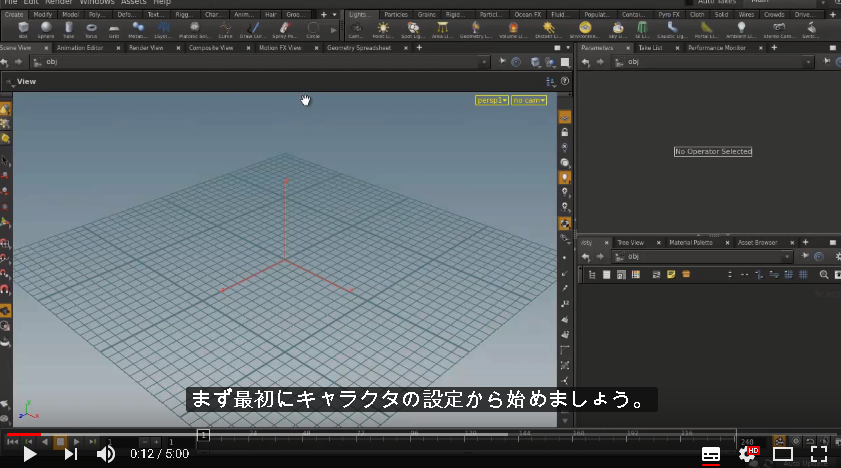Open the persp1 viewport dropdown

491,100
